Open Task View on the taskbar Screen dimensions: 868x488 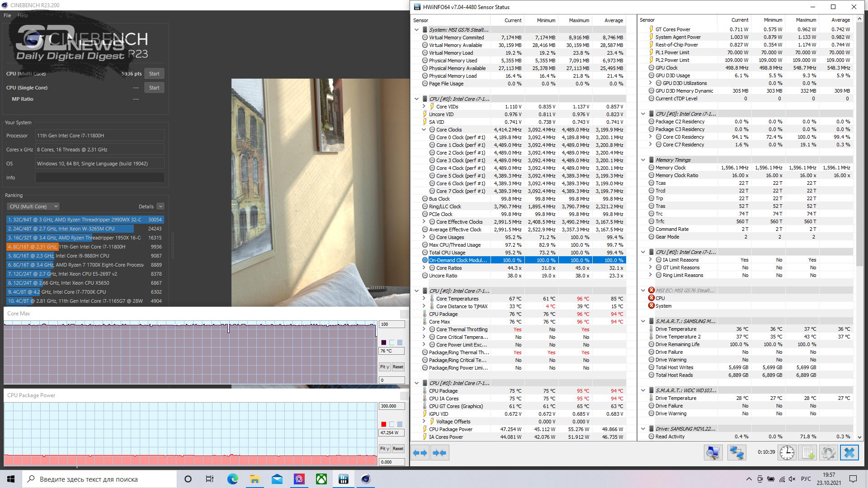coord(209,479)
